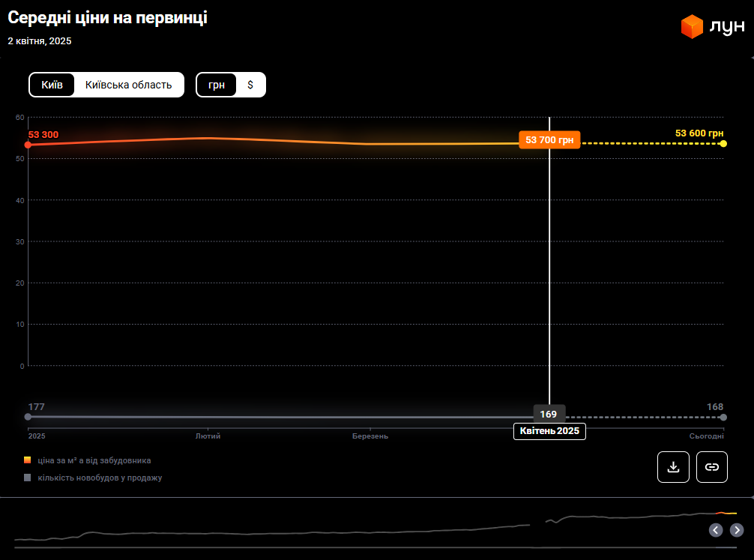Switch region to Київська область
Image resolution: width=754 pixels, height=560 pixels.
pyautogui.click(x=128, y=85)
